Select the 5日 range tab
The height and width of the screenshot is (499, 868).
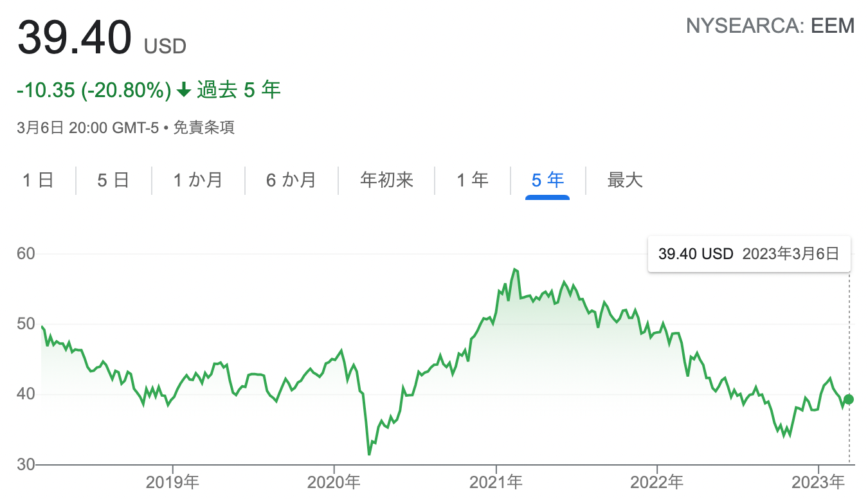(x=113, y=180)
